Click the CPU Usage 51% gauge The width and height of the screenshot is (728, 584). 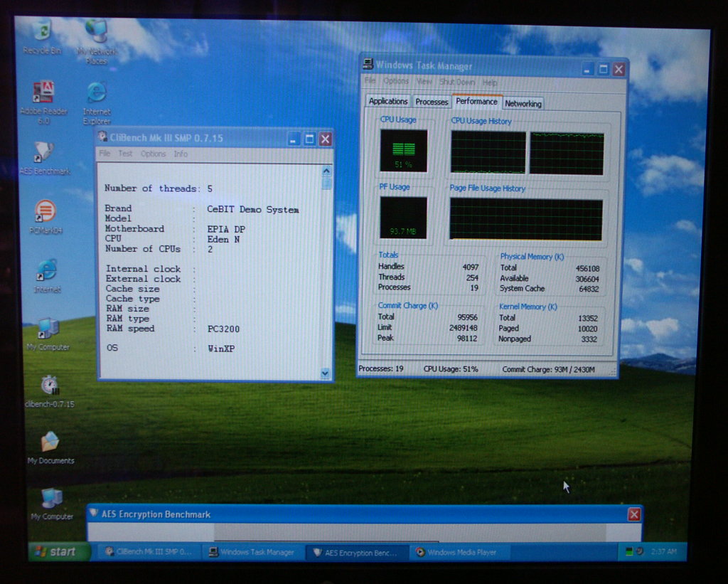pyautogui.click(x=404, y=151)
